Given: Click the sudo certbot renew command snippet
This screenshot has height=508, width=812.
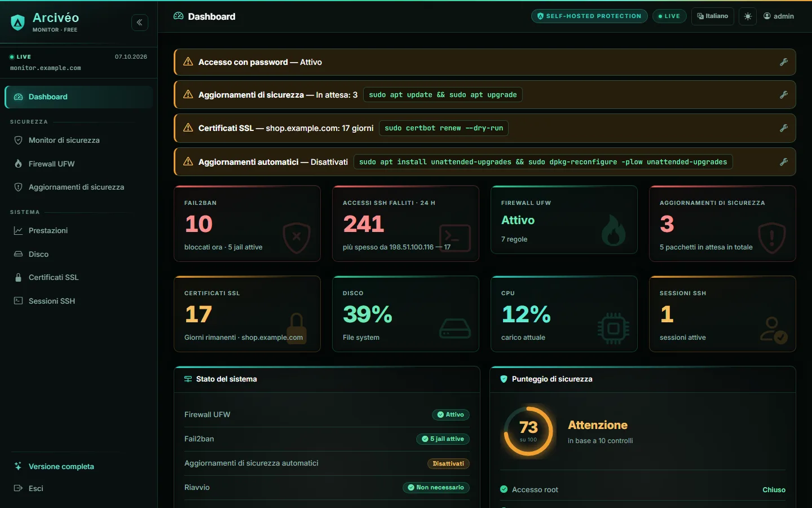Looking at the screenshot, I should tap(444, 128).
